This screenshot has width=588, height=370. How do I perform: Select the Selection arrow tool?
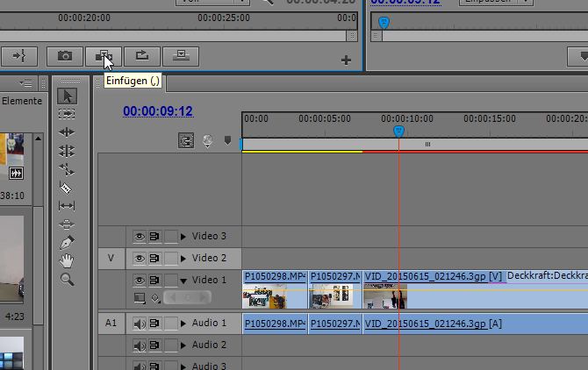(x=67, y=96)
